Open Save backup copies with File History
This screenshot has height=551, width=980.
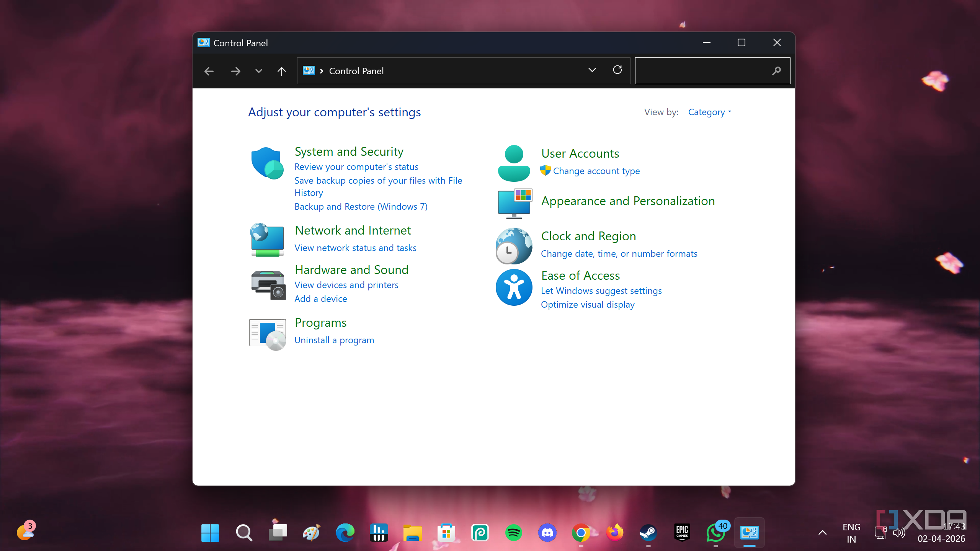click(x=378, y=187)
